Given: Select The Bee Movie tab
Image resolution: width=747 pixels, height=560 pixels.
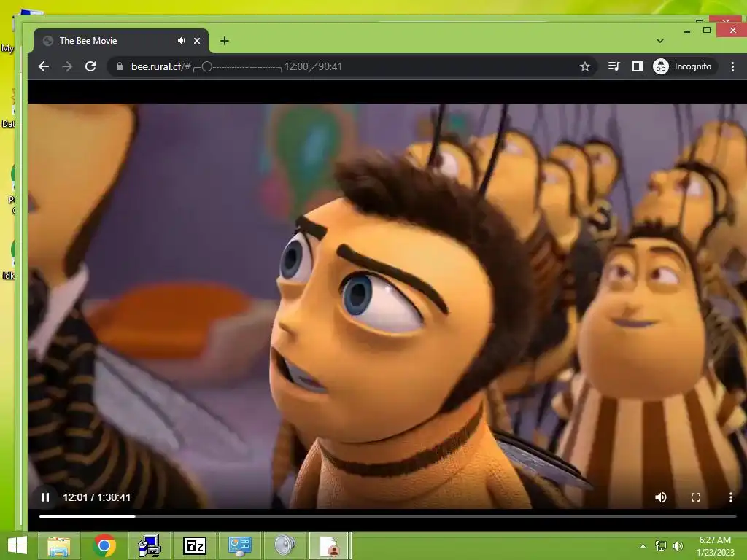Looking at the screenshot, I should (x=121, y=41).
